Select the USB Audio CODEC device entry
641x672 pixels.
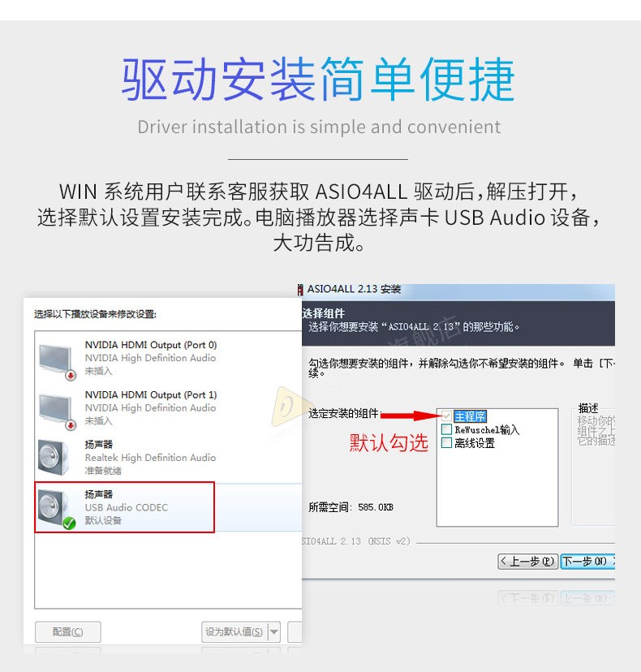(x=125, y=507)
